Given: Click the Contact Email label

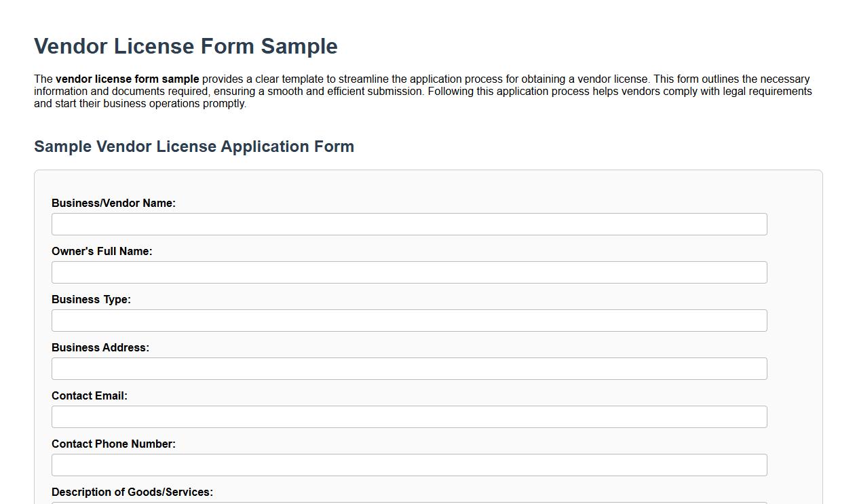Looking at the screenshot, I should 89,395.
